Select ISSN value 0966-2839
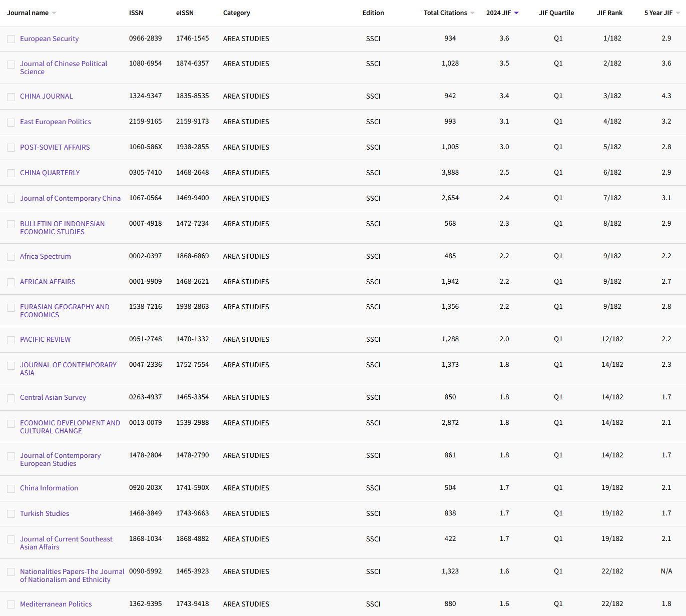This screenshot has width=686, height=616. click(x=146, y=38)
